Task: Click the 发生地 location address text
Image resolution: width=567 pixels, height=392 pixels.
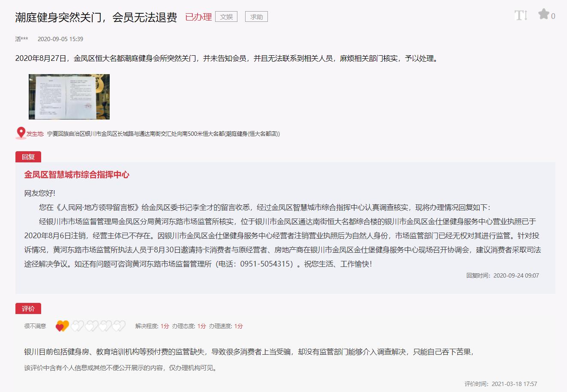Action: click(x=163, y=134)
